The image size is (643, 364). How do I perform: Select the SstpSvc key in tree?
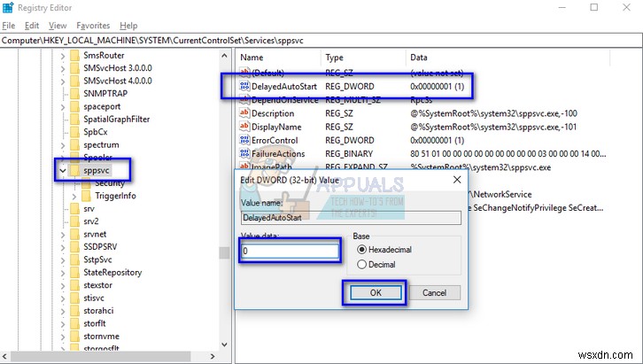97,259
